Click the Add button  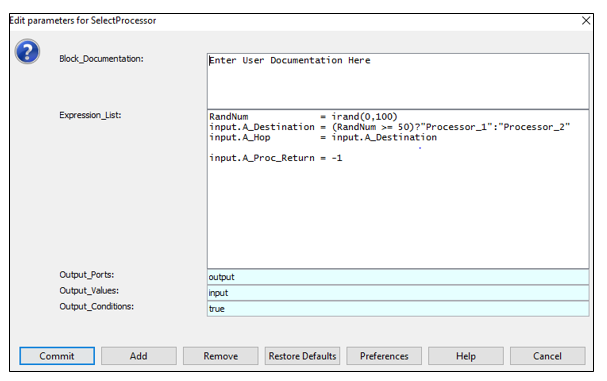pyautogui.click(x=139, y=356)
